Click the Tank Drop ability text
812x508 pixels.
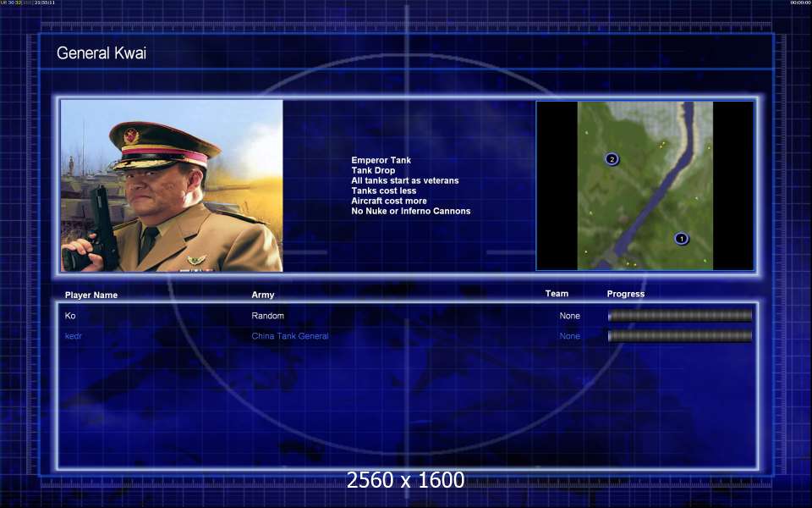[x=373, y=170]
